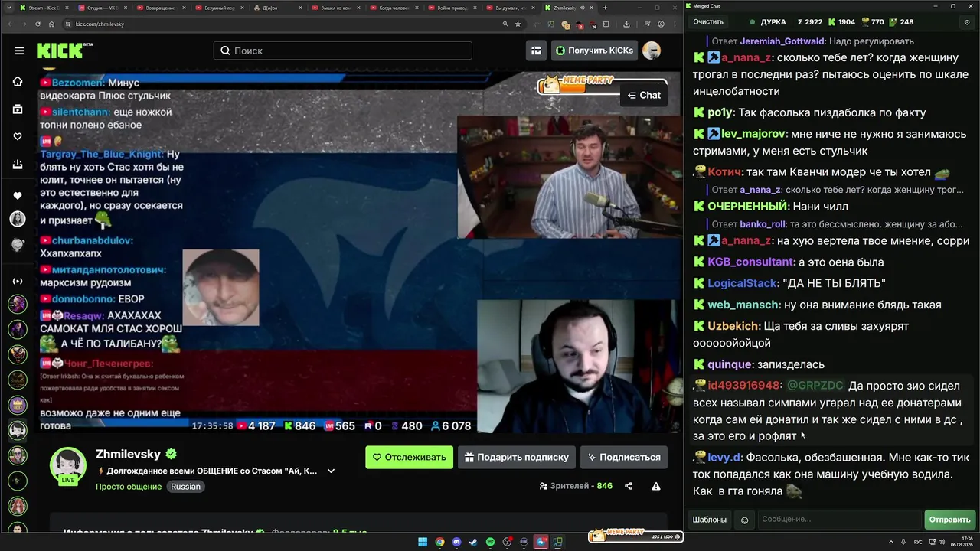Open Merged Chat settings gear
The height and width of the screenshot is (551, 980).
point(966,22)
